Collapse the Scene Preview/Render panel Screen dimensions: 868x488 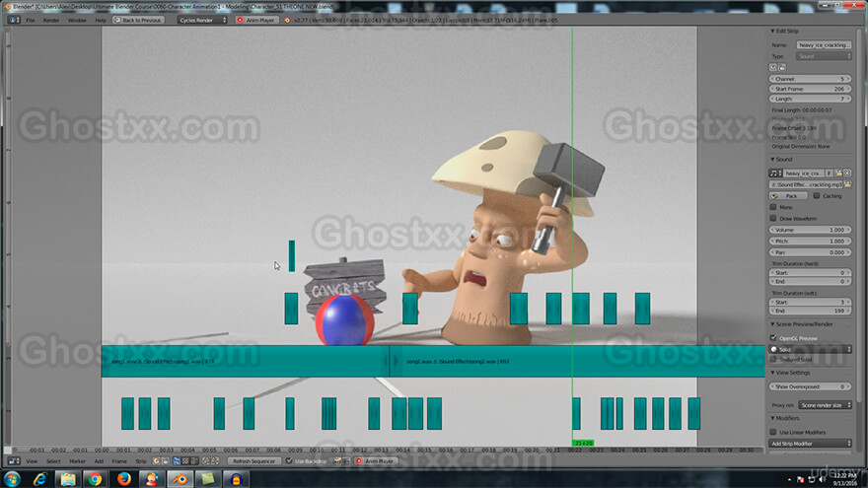pyautogui.click(x=772, y=324)
